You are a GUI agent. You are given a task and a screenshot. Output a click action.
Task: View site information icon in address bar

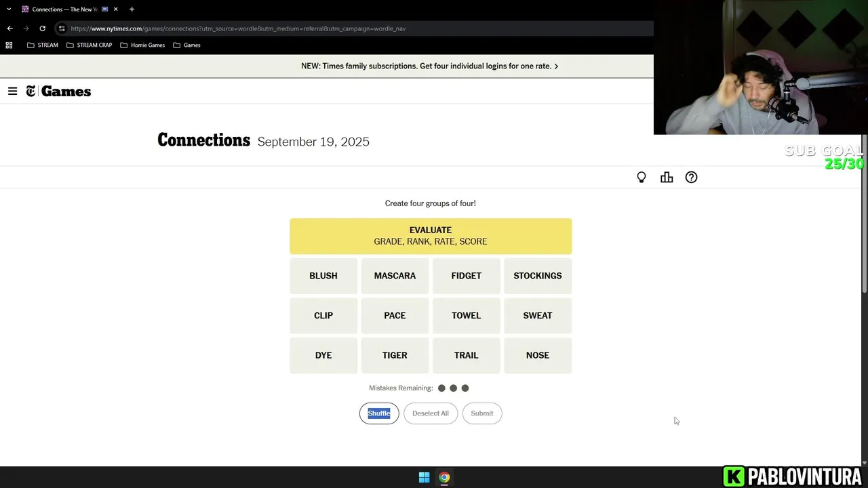coord(62,28)
